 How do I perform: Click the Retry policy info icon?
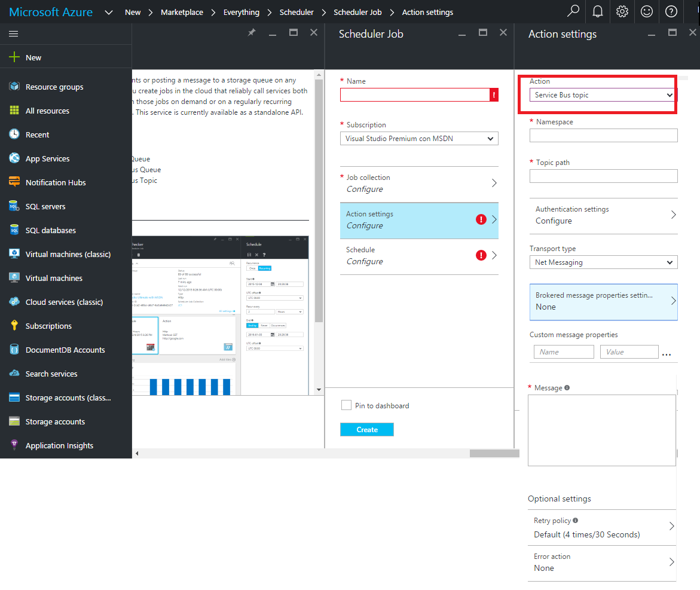pyautogui.click(x=575, y=520)
